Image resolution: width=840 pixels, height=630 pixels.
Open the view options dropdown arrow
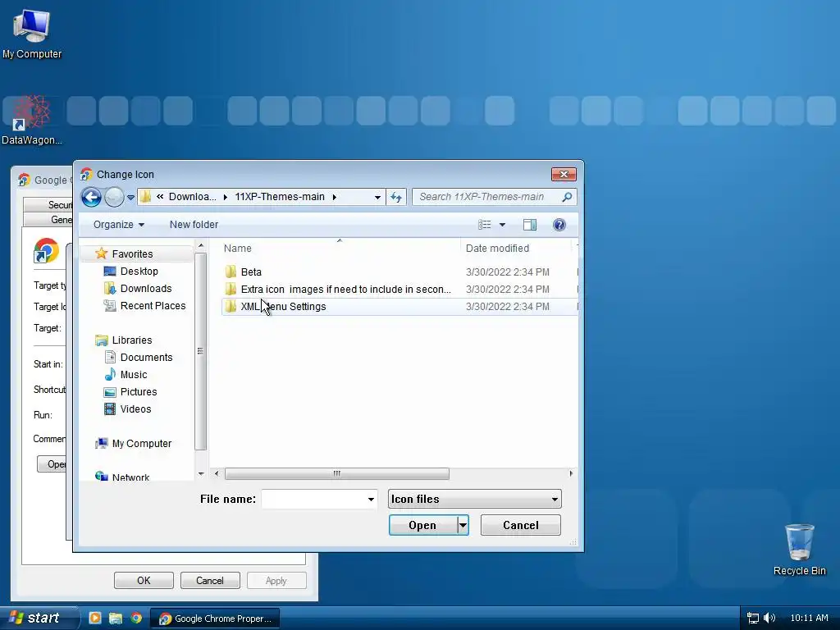[x=503, y=225]
